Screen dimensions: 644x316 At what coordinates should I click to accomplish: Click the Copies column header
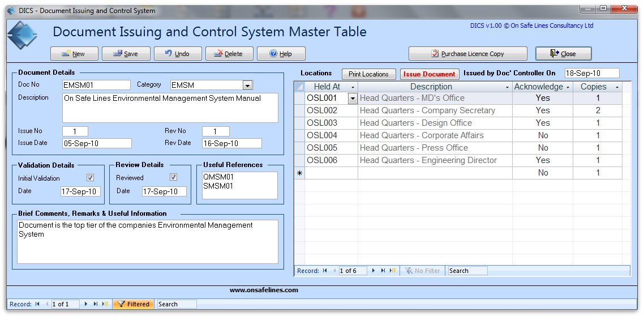pos(593,87)
